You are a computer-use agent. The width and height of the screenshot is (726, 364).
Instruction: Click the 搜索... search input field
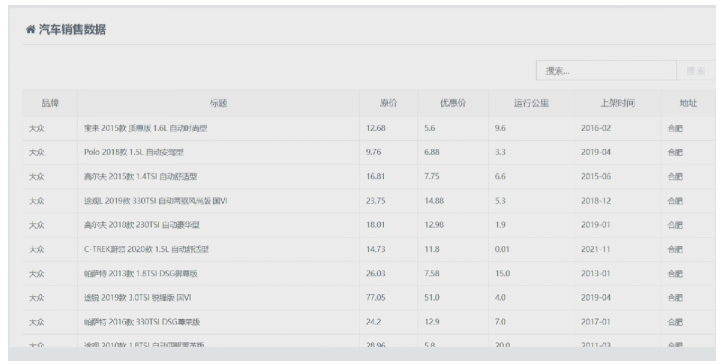[606, 70]
